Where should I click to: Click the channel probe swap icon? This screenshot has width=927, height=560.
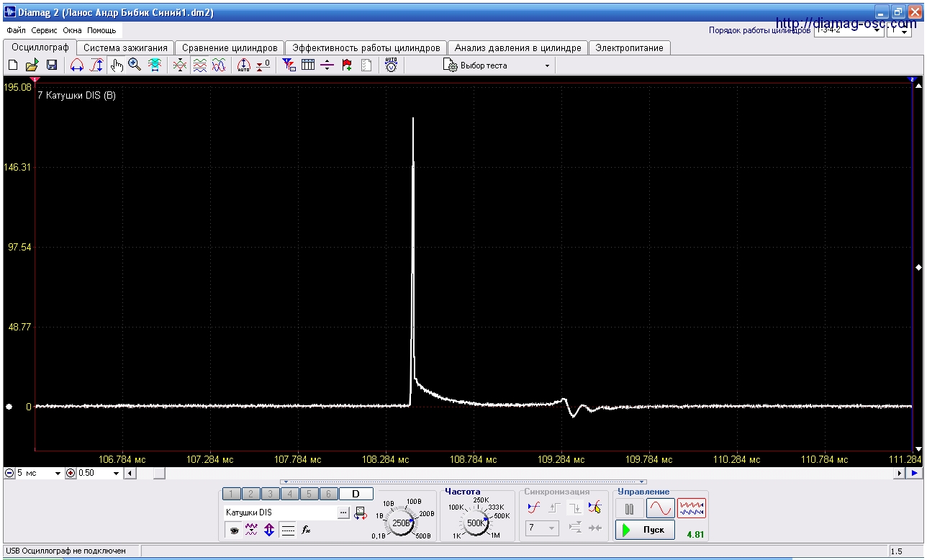[360, 512]
